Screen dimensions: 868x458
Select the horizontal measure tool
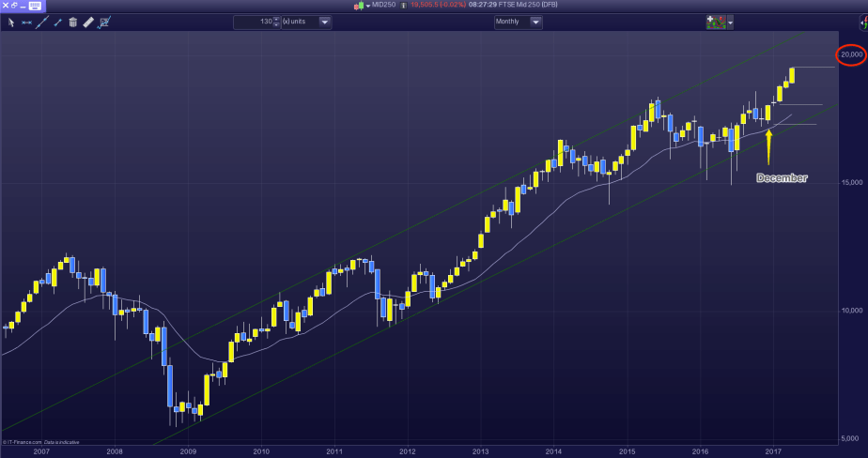25,23
